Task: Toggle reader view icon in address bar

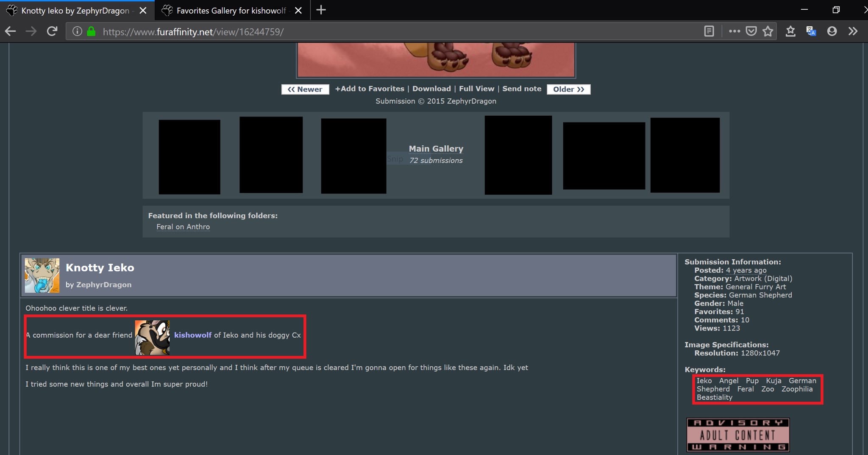Action: pyautogui.click(x=709, y=31)
